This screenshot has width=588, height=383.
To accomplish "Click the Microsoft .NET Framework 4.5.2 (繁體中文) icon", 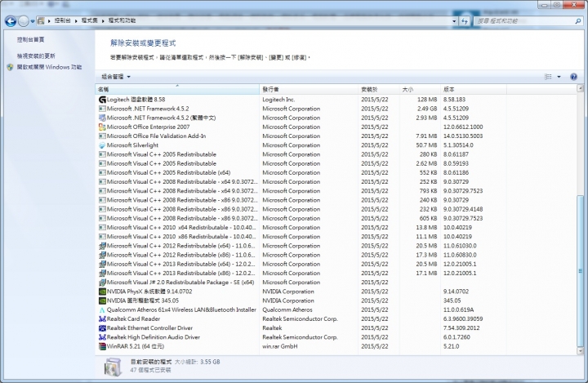I will pyautogui.click(x=102, y=118).
